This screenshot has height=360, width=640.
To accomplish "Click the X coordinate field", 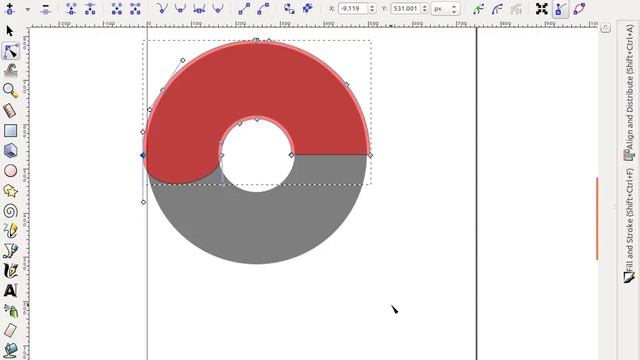I will pyautogui.click(x=353, y=8).
